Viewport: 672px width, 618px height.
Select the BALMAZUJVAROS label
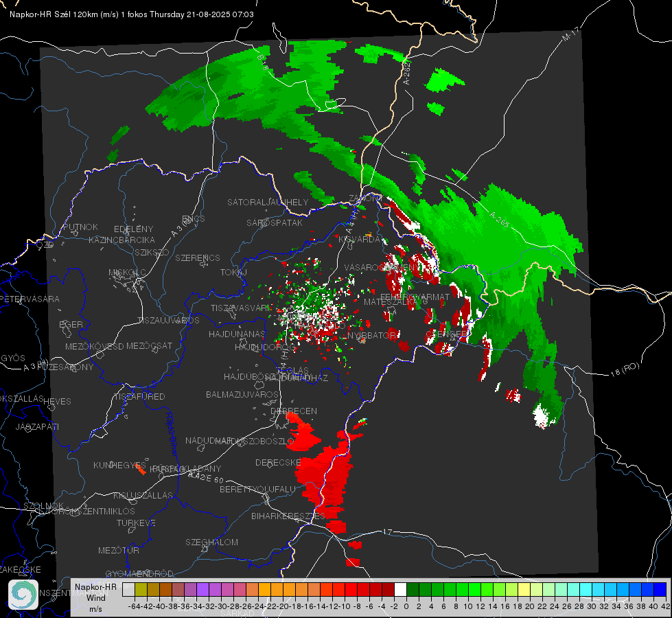click(242, 394)
